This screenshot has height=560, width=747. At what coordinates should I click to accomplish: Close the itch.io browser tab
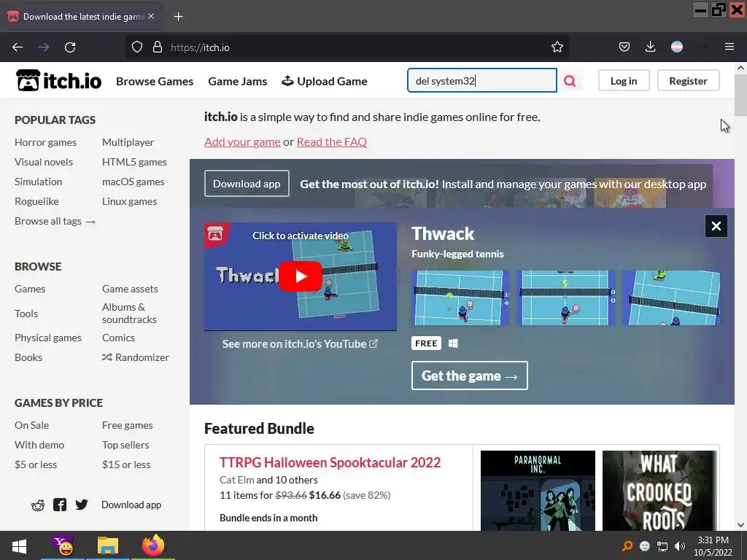pos(151,16)
